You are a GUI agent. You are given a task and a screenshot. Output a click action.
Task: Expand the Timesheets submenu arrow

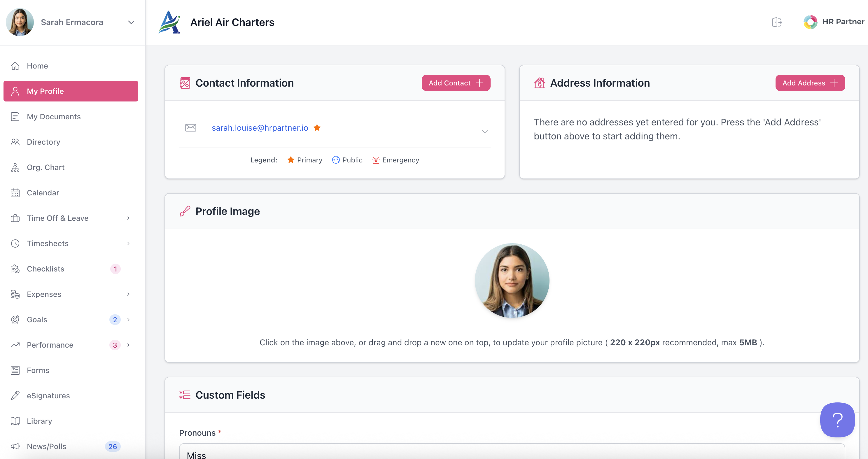128,243
